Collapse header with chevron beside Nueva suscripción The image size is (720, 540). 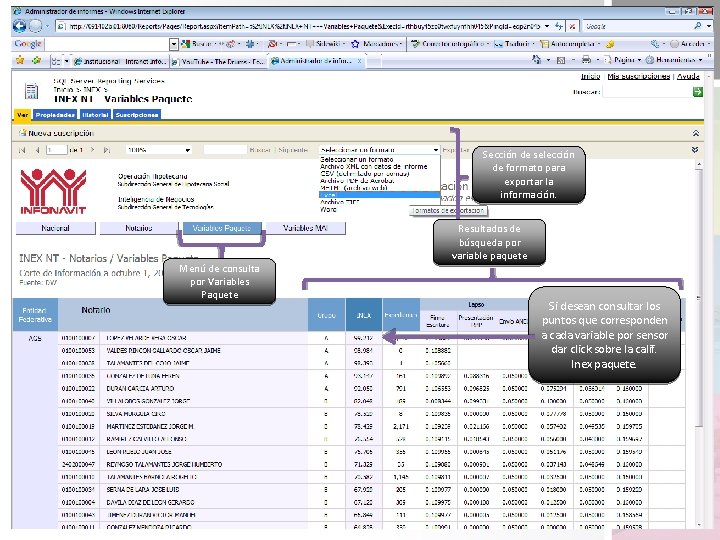coord(695,133)
